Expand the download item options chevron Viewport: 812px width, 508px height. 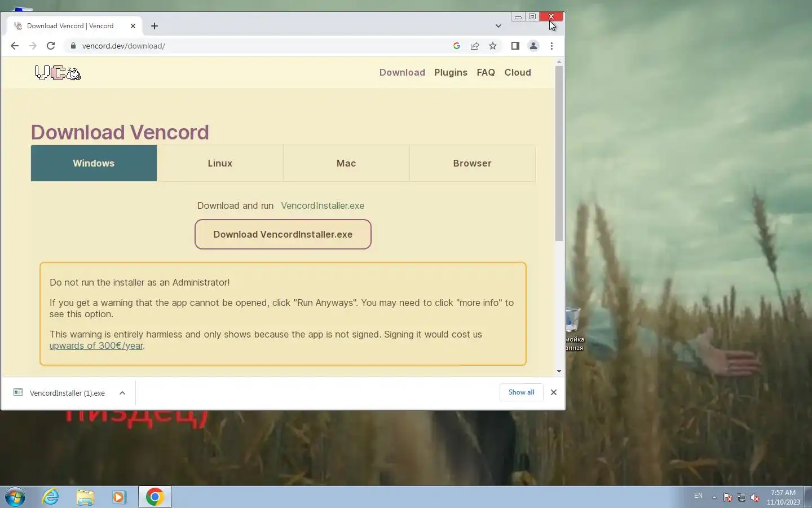[x=122, y=393]
